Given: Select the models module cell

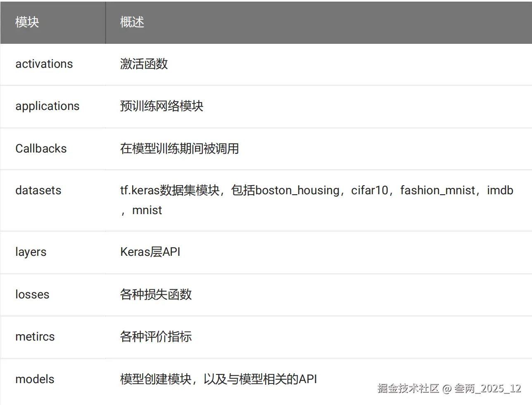Looking at the screenshot, I should click(35, 379).
